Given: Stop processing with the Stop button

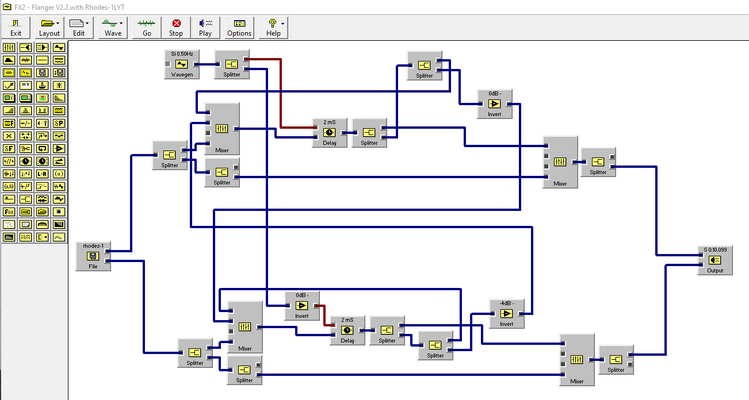Looking at the screenshot, I should coord(176,28).
